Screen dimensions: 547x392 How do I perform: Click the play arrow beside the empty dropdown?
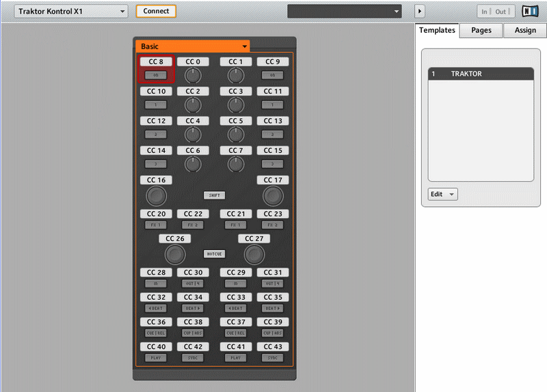pos(421,12)
